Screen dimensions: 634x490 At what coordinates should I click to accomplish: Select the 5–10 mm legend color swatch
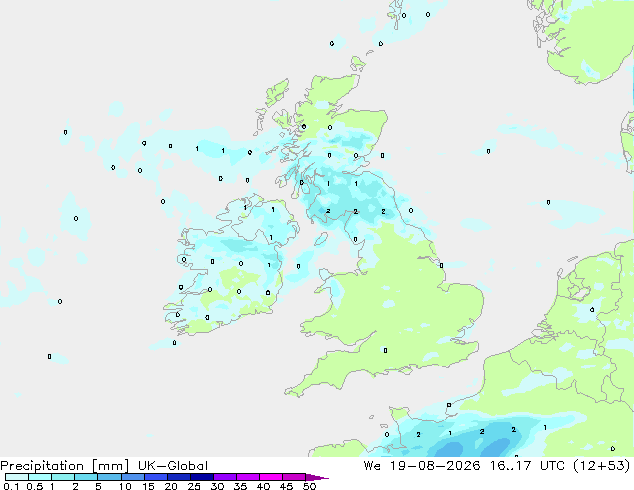point(110,477)
